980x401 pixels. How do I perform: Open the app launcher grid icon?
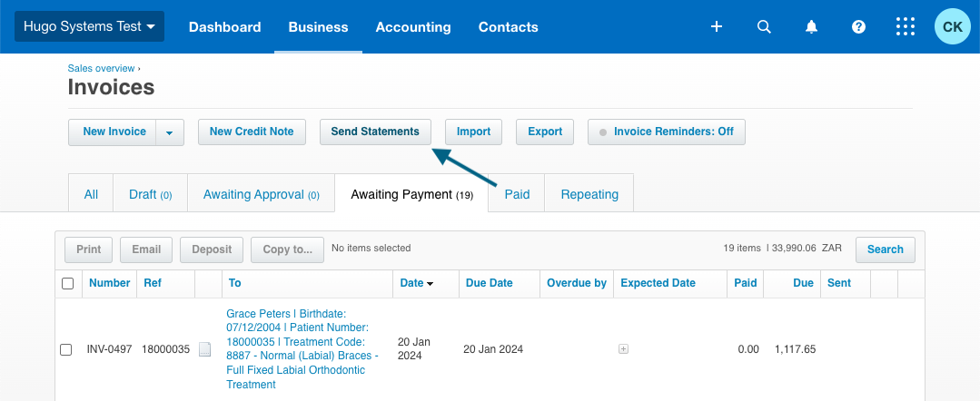click(906, 27)
